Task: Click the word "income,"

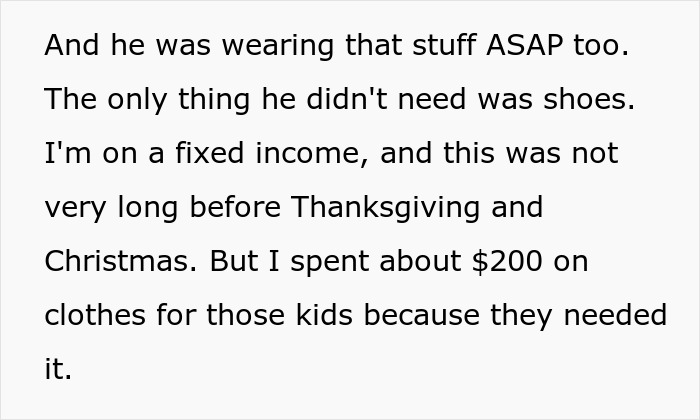Action: 312,153
